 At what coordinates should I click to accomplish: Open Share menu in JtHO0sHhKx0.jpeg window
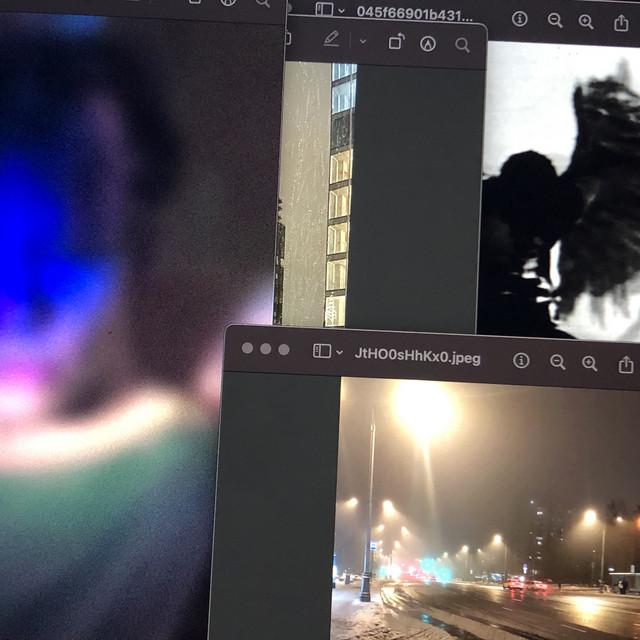click(626, 364)
